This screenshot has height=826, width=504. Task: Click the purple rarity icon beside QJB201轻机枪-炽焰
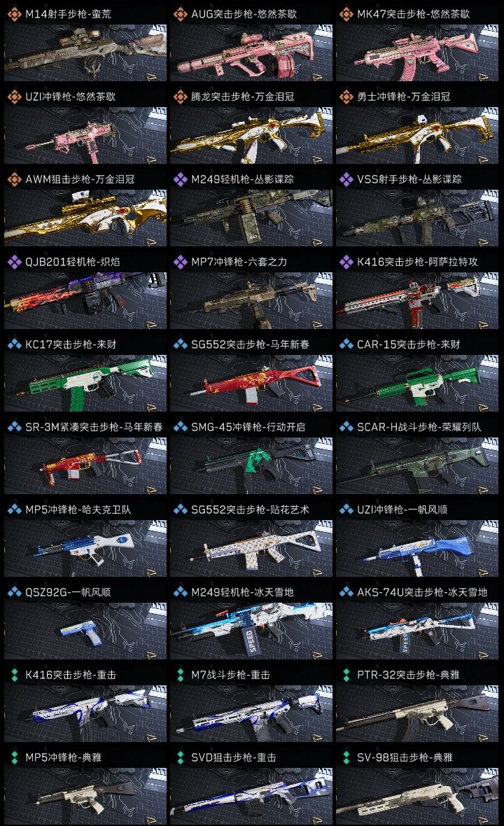(14, 262)
